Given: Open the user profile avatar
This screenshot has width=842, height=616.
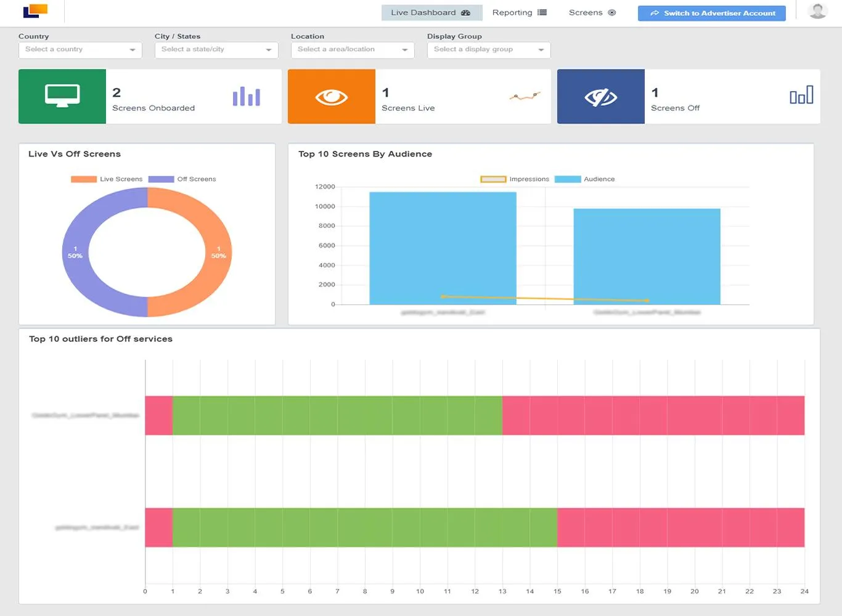Looking at the screenshot, I should coord(817,11).
